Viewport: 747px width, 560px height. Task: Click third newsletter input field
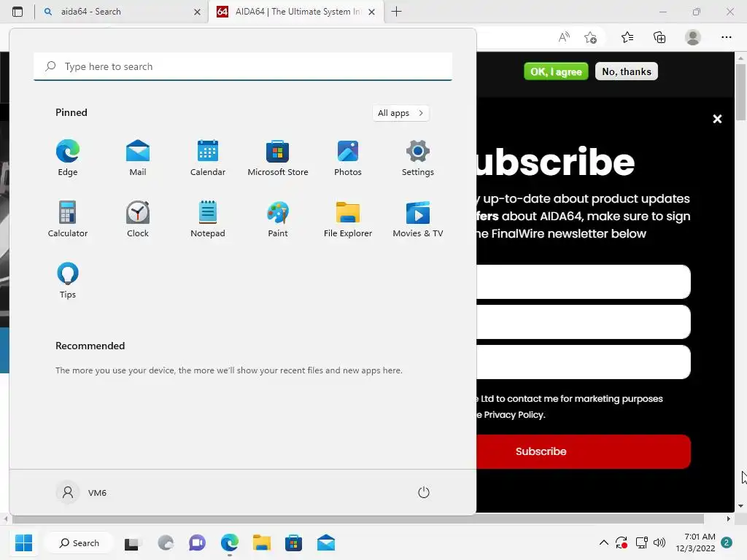(x=583, y=362)
